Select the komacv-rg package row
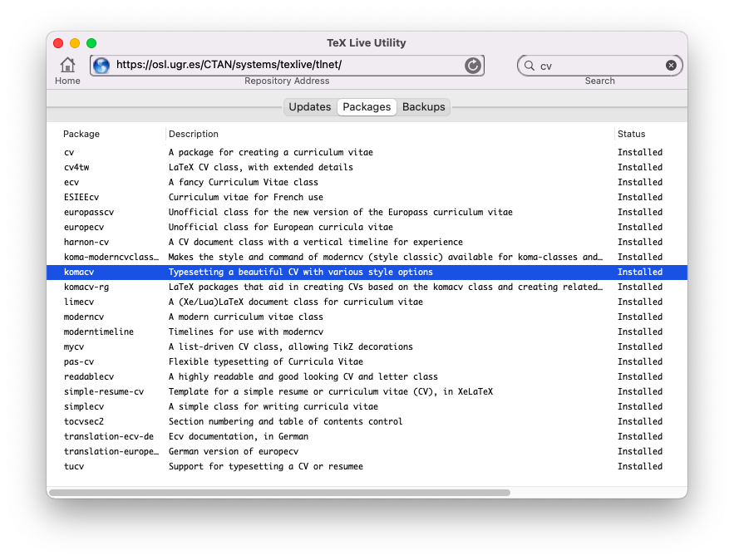734x560 pixels. click(367, 287)
